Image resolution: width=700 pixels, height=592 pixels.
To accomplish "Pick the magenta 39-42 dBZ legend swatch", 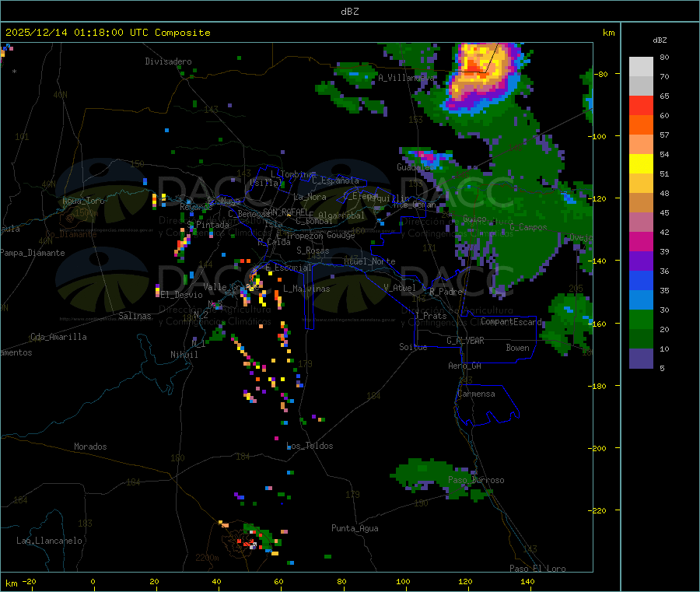I will point(641,241).
